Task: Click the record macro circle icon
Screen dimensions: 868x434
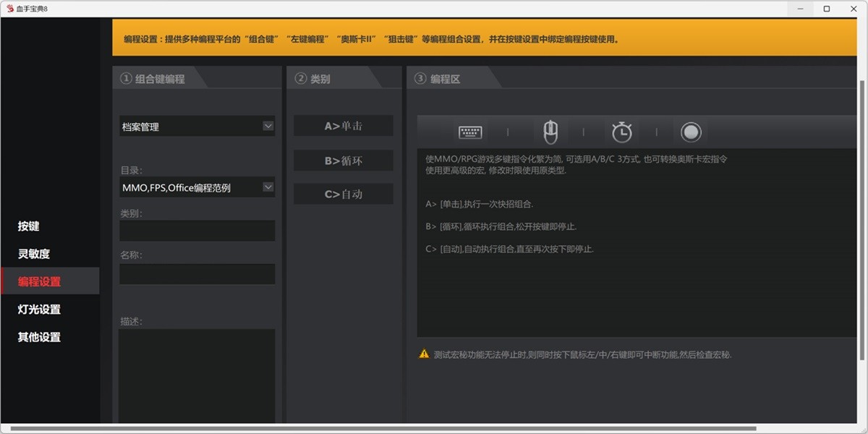Action: tap(691, 131)
